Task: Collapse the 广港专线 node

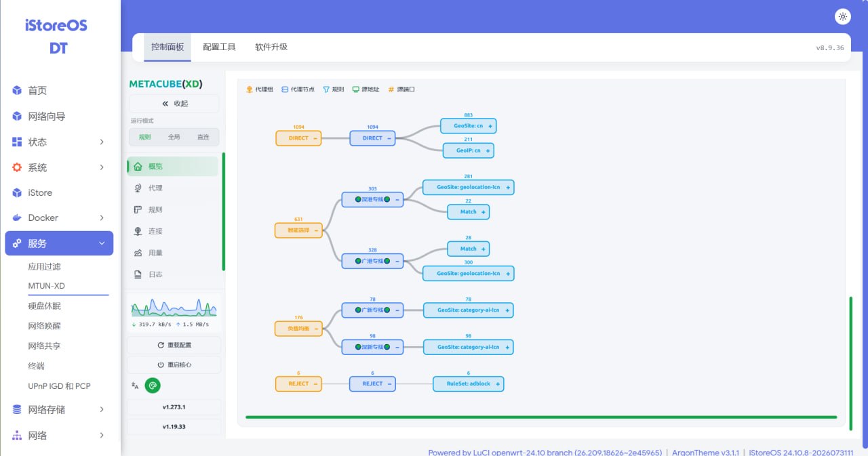Action: tap(397, 261)
